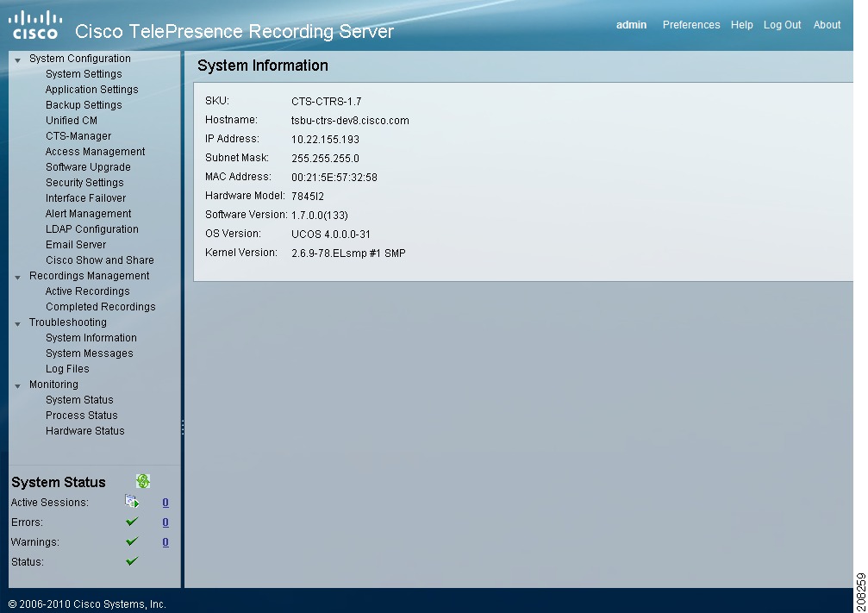Viewport: 868px width, 613px height.
Task: View Completed Recordings
Action: click(101, 306)
